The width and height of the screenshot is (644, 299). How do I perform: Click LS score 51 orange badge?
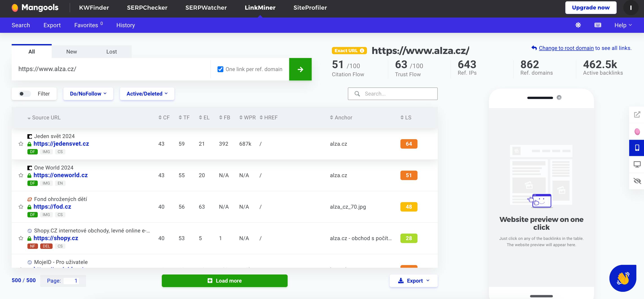point(409,175)
